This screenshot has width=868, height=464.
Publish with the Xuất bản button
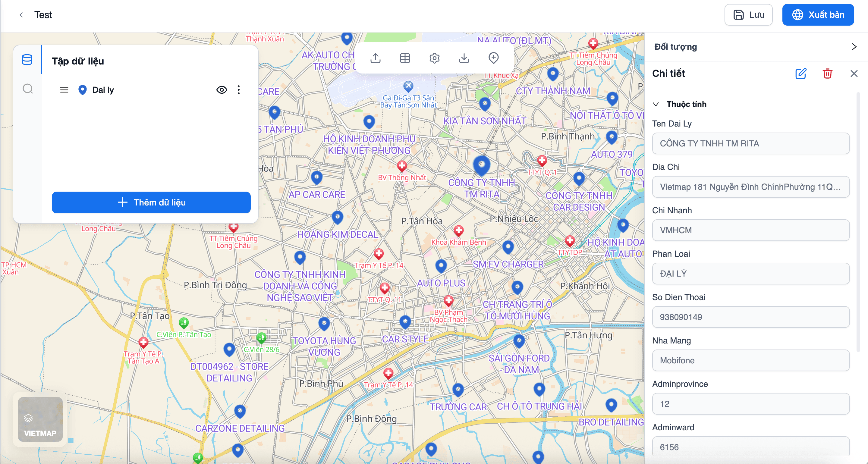point(818,15)
